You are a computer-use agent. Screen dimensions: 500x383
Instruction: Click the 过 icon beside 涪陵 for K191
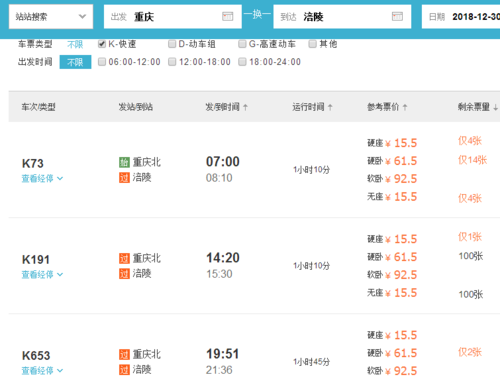(124, 274)
